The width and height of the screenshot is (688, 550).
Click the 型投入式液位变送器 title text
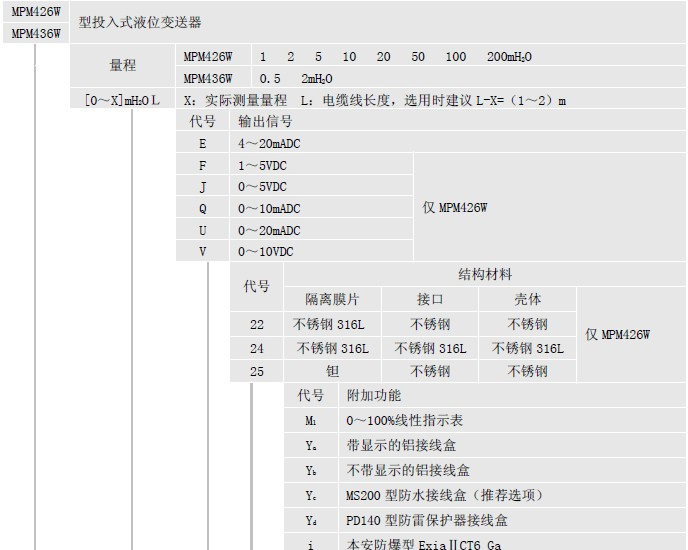point(139,22)
